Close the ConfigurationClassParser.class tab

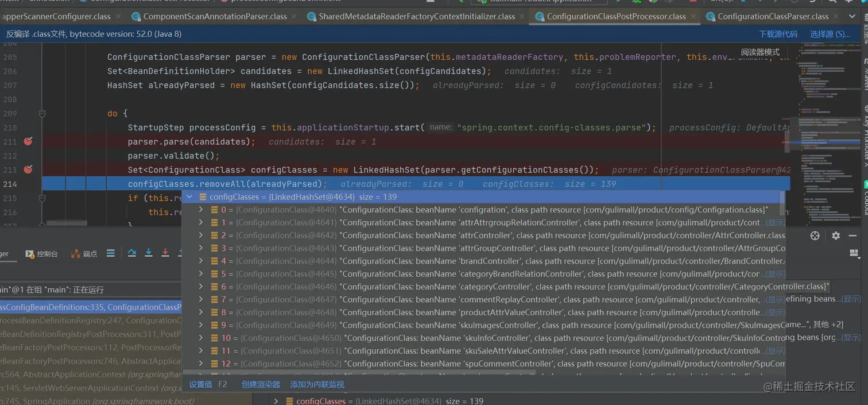point(835,16)
